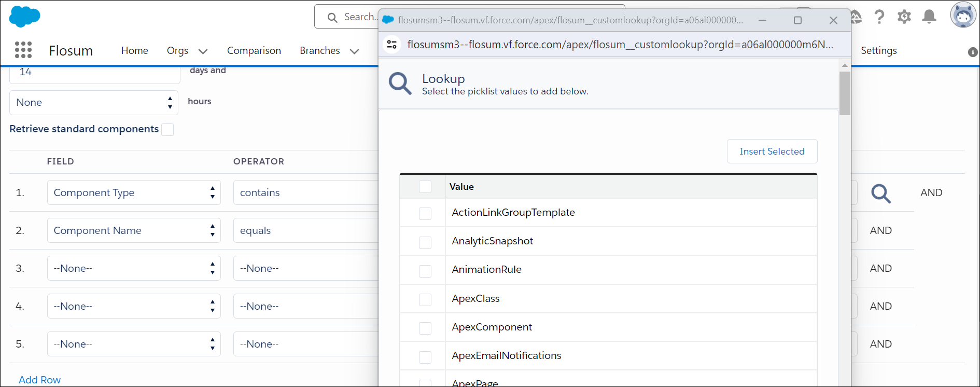The width and height of the screenshot is (980, 387).
Task: Open the row 3 field --None-- dropdown
Action: coord(134,268)
